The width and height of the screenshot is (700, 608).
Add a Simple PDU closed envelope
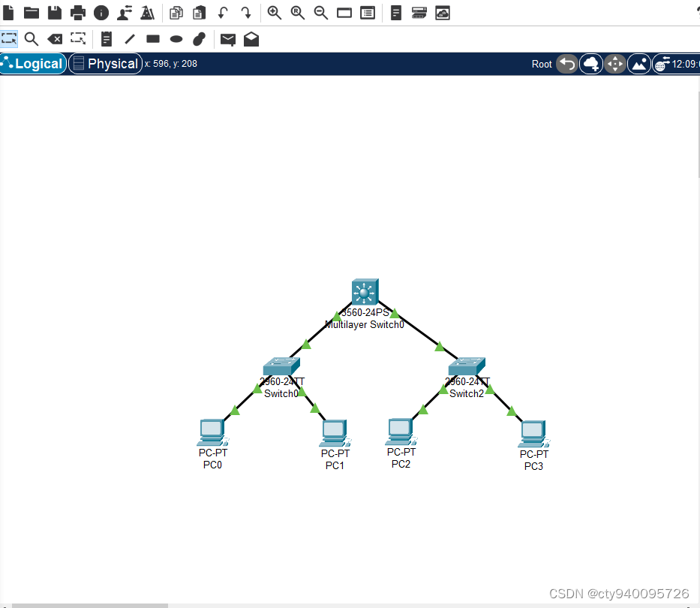tap(228, 39)
